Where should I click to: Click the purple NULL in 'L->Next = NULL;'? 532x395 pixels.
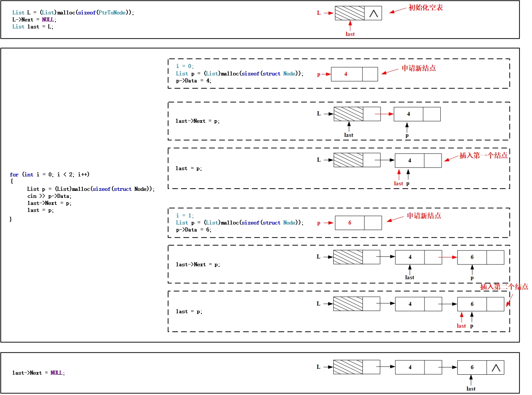[48, 20]
